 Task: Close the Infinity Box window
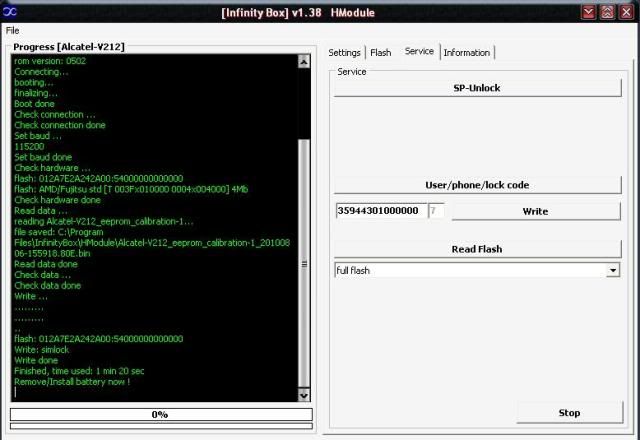pyautogui.click(x=626, y=12)
